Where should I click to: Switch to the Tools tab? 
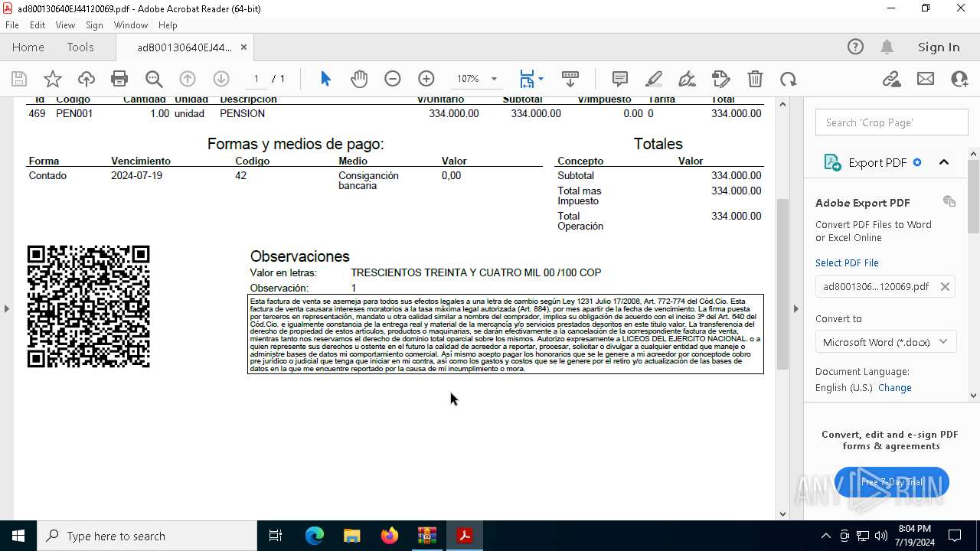pyautogui.click(x=80, y=47)
